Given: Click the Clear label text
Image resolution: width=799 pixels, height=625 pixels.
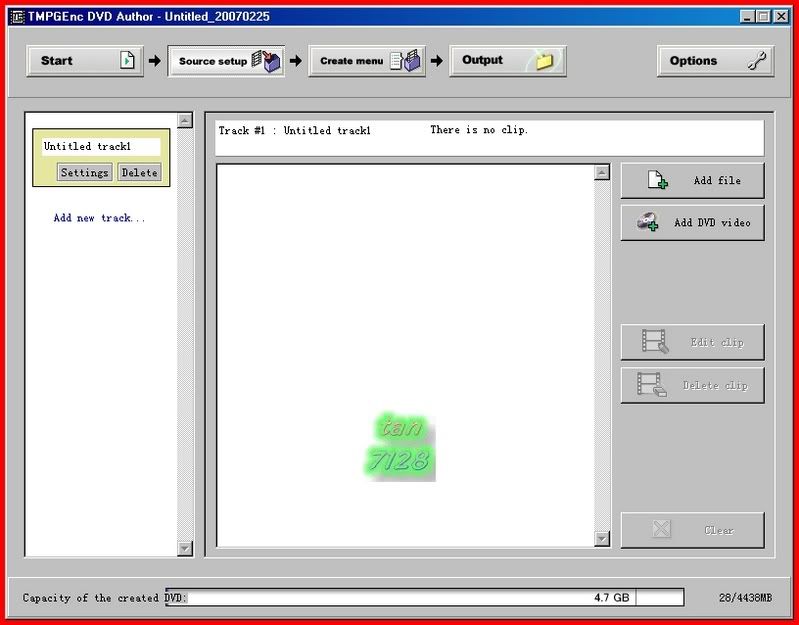Looking at the screenshot, I should [719, 530].
